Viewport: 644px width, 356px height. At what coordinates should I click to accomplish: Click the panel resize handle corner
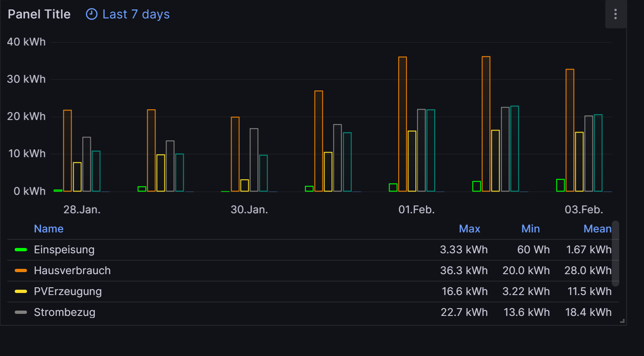click(x=622, y=321)
